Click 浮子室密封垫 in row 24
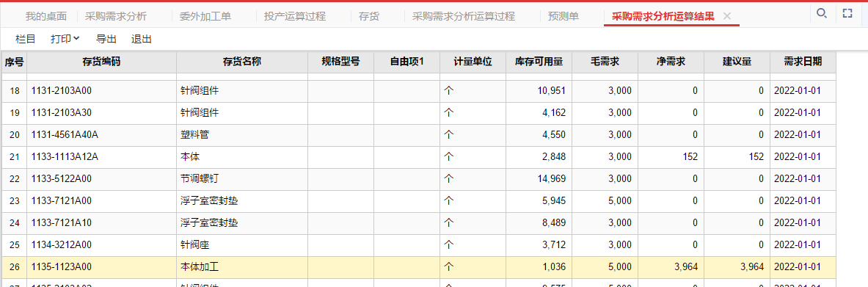 coord(242,222)
